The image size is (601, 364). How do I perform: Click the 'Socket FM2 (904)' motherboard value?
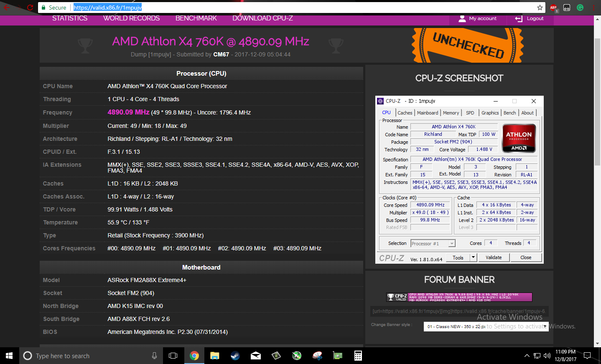pyautogui.click(x=131, y=293)
